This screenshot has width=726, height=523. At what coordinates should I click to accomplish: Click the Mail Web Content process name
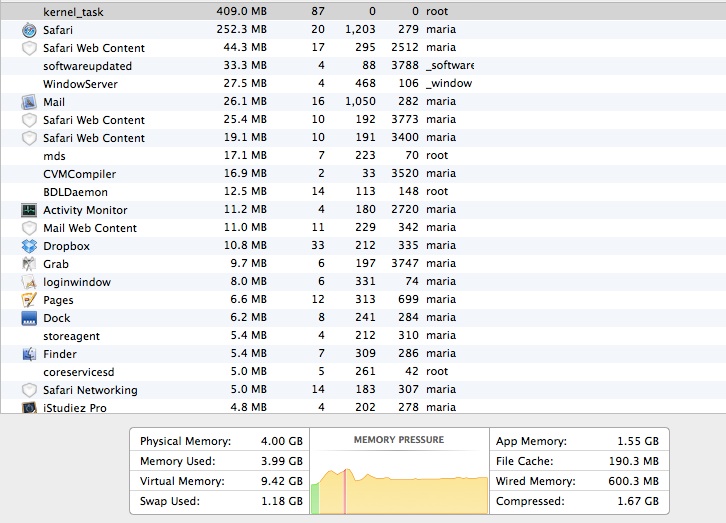(x=90, y=228)
